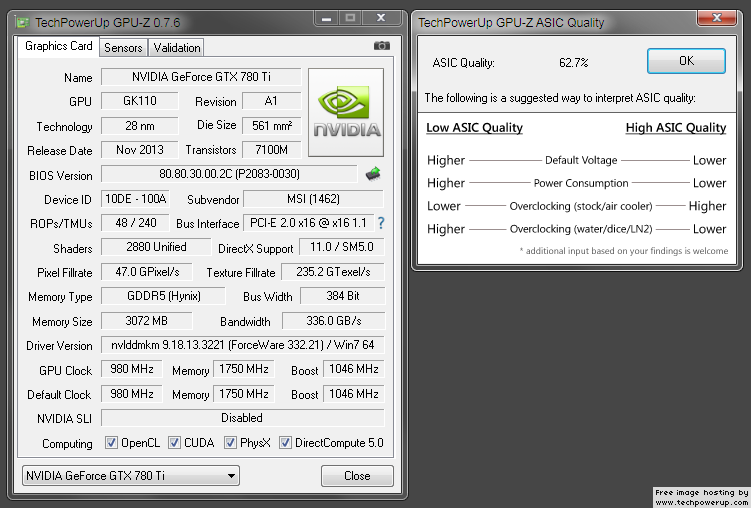Toggle the DirectCompute 5.0 checkbox

285,442
